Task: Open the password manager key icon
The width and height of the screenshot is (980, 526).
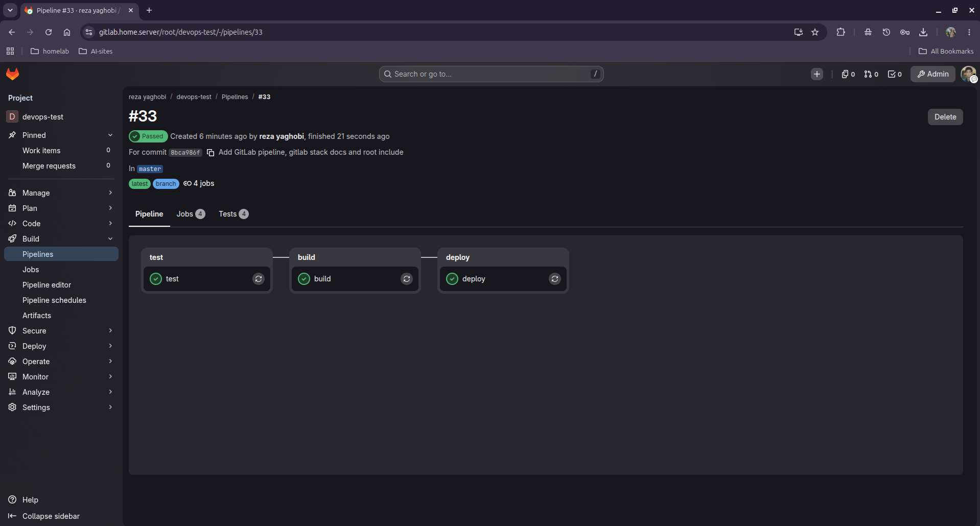Action: (905, 32)
